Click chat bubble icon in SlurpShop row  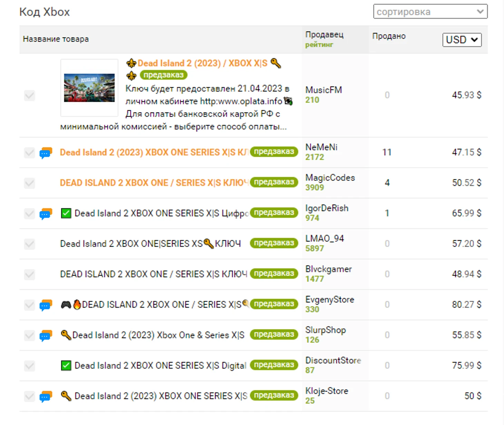click(46, 335)
